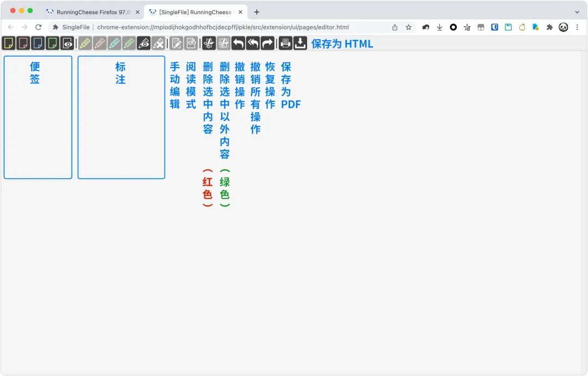588x376 pixels.
Task: Switch to reader-mode page formatting
Action: click(x=191, y=44)
